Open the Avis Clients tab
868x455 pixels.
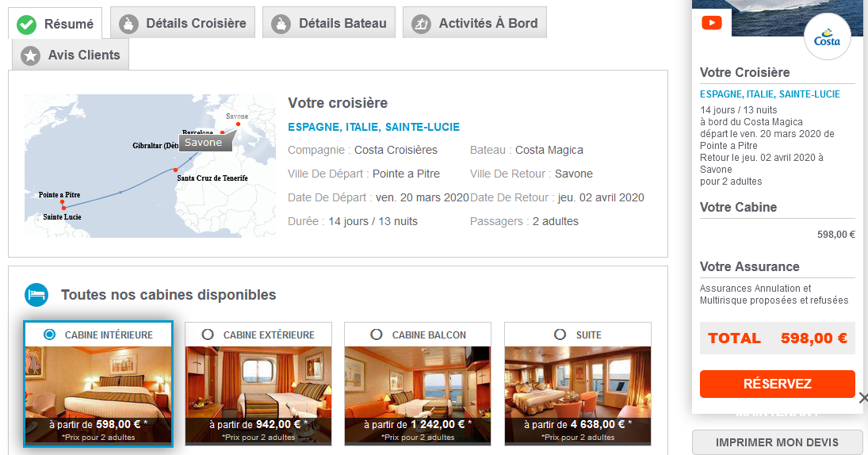tap(71, 54)
